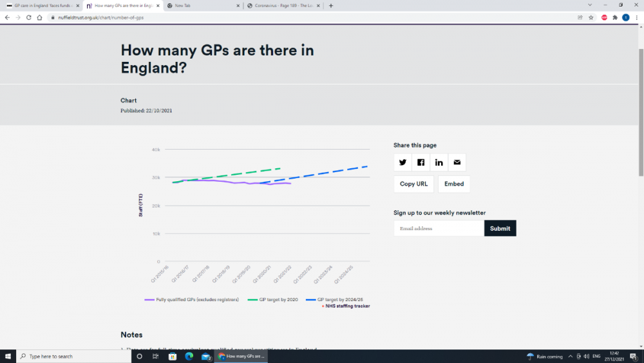Submit the newsletter sign-up
Image resolution: width=644 pixels, height=363 pixels.
pyautogui.click(x=500, y=228)
